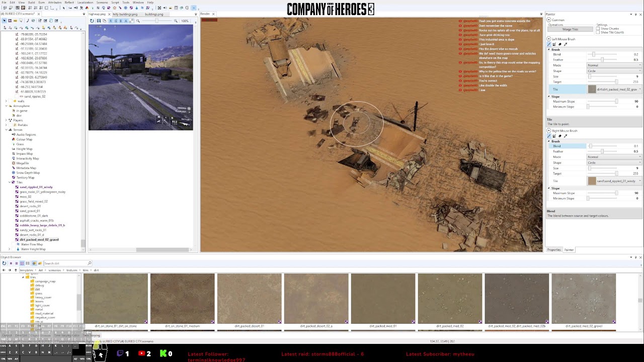Enable the Show Chunks checkbox

point(598,29)
